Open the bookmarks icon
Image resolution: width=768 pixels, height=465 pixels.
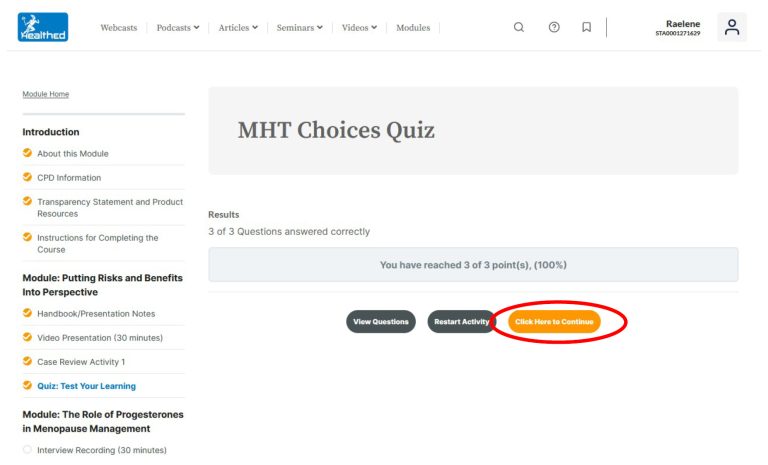tap(586, 27)
